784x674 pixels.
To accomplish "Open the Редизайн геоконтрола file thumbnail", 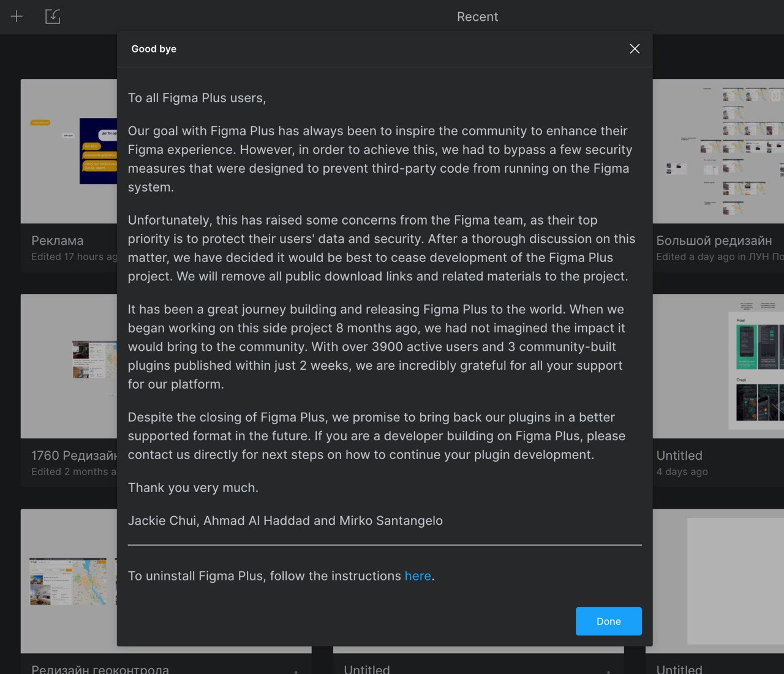I will point(67,582).
